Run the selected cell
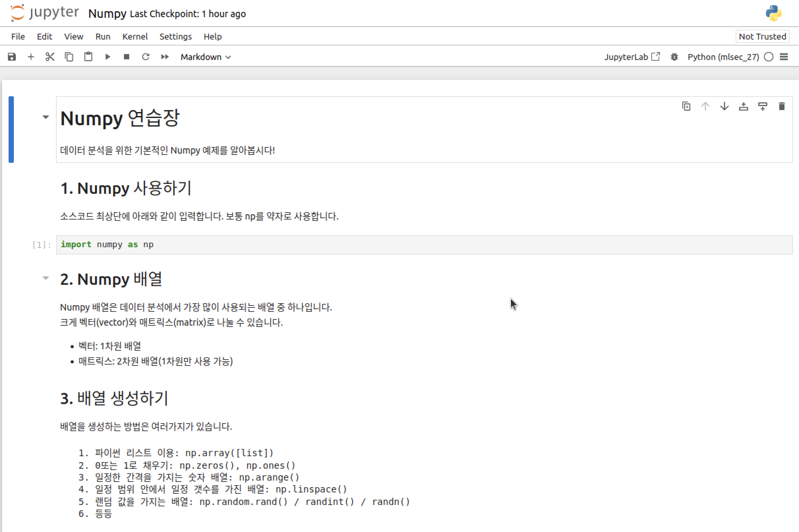Viewport: 799px width, 532px height. tap(107, 57)
